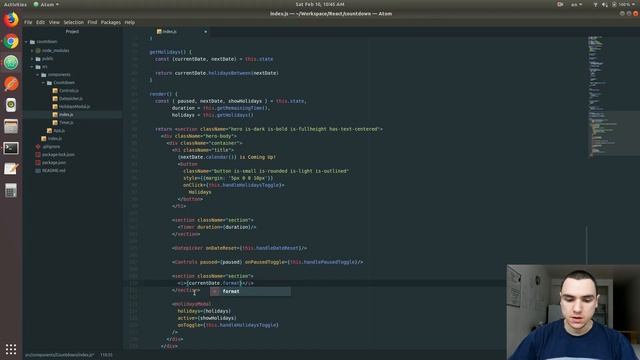640x360 pixels.
Task: Expand the public folder
Action: pyautogui.click(x=32, y=59)
